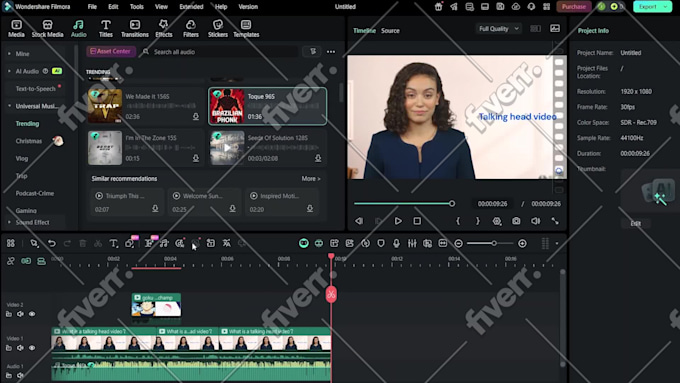Hide the Video 2 track with eye icon
The height and width of the screenshot is (383, 680).
pos(32,314)
